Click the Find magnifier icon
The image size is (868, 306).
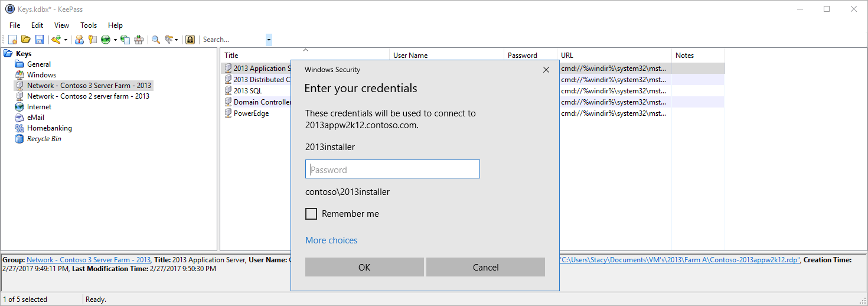point(156,40)
